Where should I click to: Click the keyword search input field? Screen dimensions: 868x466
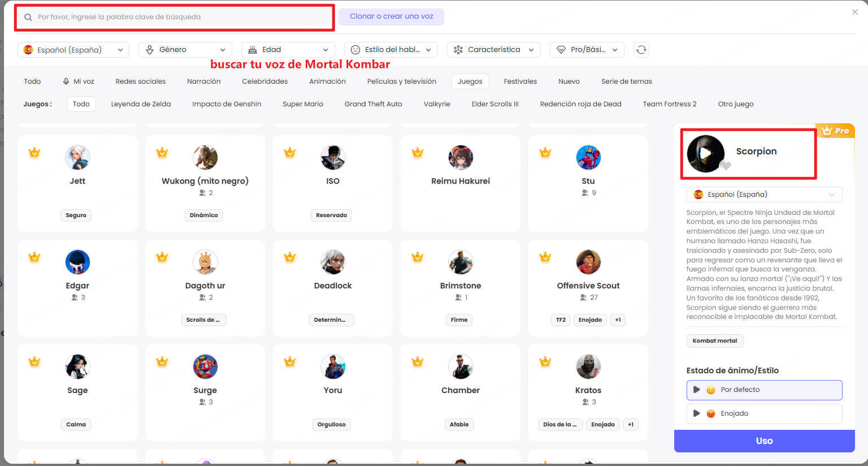pyautogui.click(x=175, y=17)
